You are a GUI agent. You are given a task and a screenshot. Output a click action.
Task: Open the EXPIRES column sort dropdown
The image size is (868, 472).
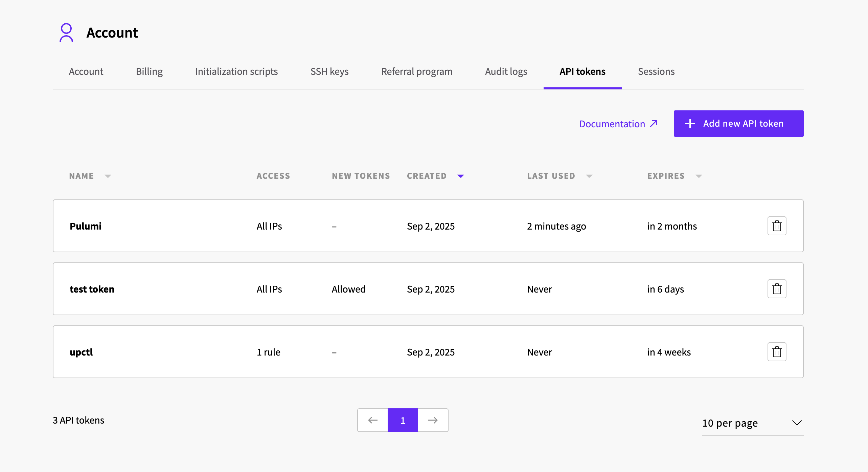(x=699, y=176)
